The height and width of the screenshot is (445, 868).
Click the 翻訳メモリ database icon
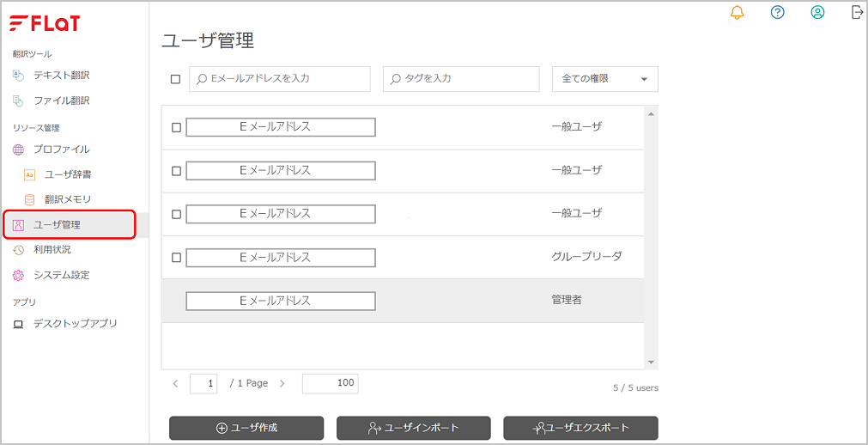[x=30, y=199]
